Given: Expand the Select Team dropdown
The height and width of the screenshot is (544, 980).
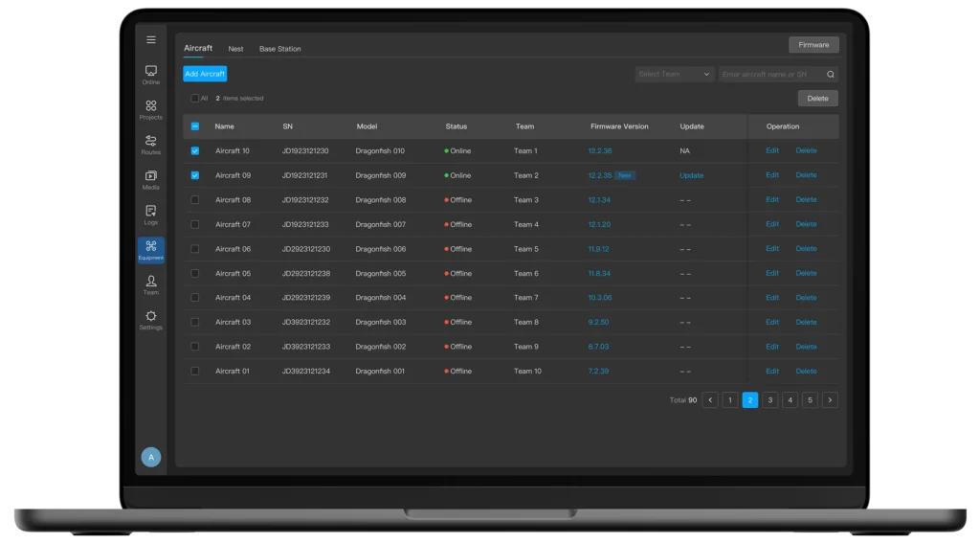Looking at the screenshot, I should point(674,75).
